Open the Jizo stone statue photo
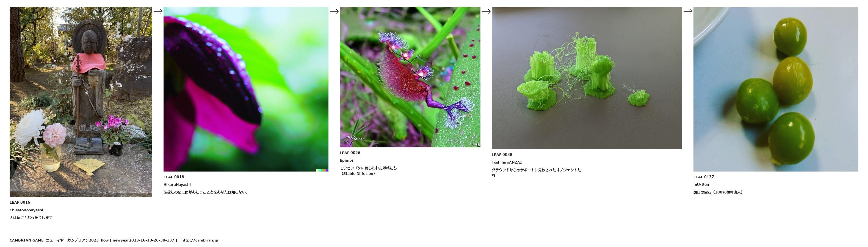 [x=81, y=102]
